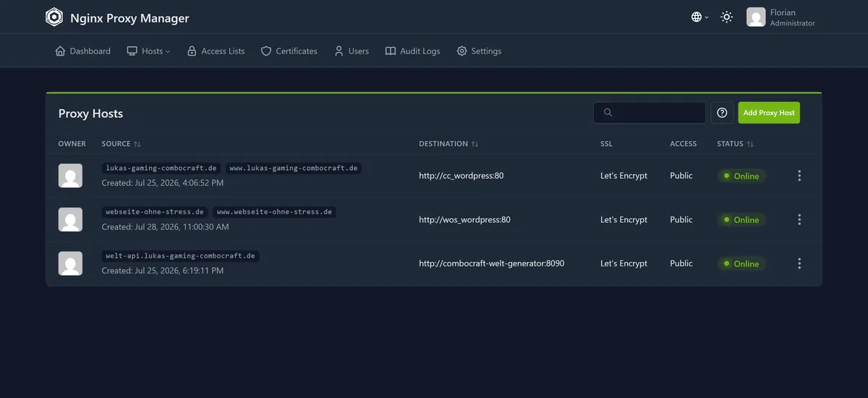Viewport: 868px width, 398px height.
Task: Select destination http://wos_wordpress:80
Action: point(464,220)
